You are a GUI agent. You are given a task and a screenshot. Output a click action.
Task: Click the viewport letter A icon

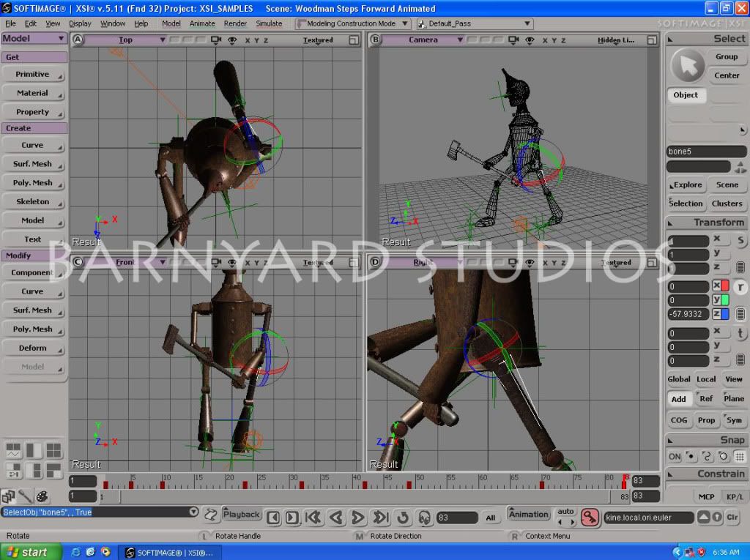pyautogui.click(x=78, y=40)
